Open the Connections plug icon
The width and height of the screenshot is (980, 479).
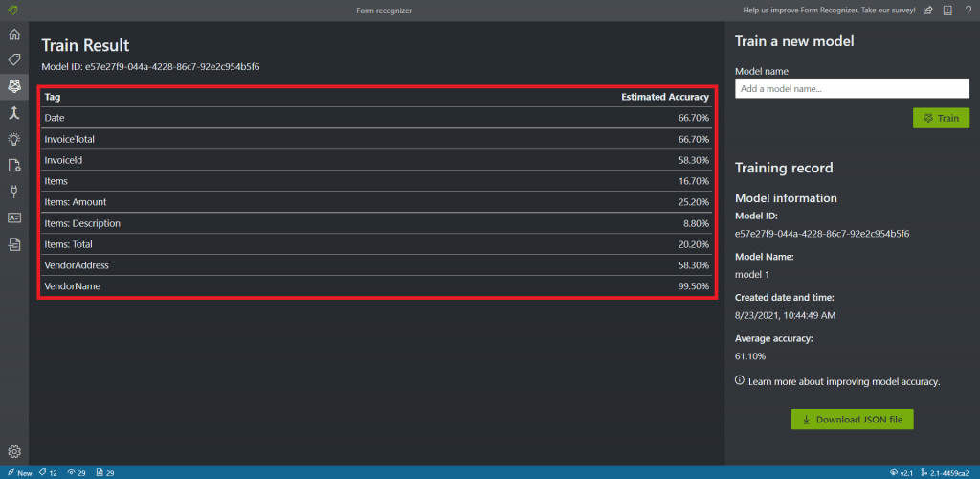[13, 191]
